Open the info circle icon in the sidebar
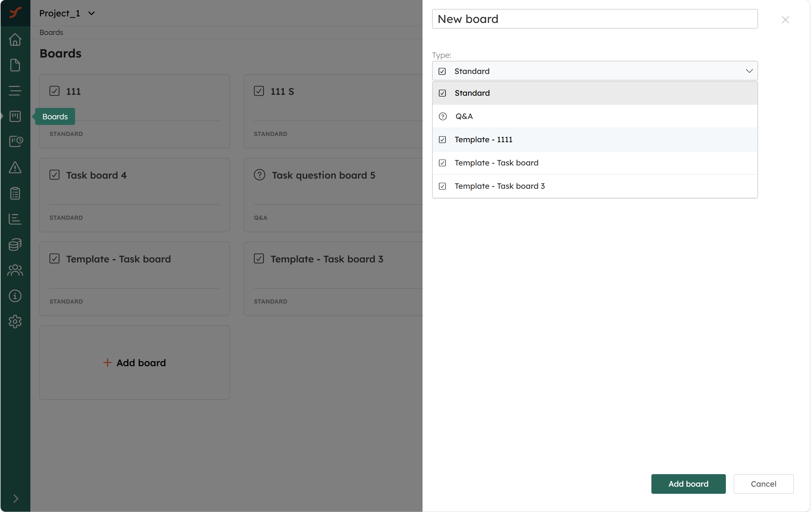The width and height of the screenshot is (812, 512). pos(15,296)
